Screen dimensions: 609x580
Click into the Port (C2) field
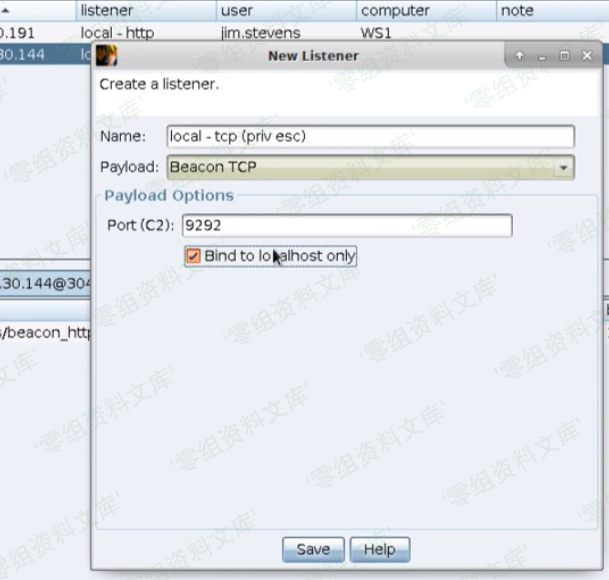(347, 226)
